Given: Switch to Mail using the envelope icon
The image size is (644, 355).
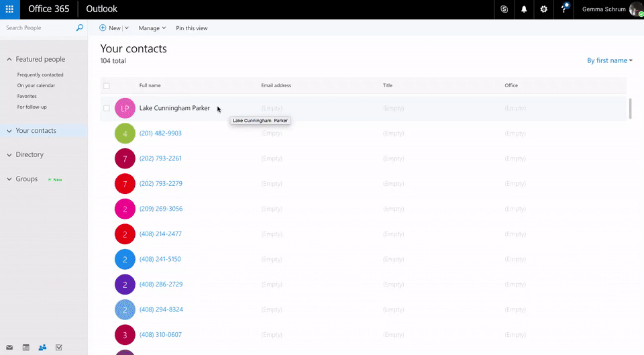Looking at the screenshot, I should (x=9, y=347).
